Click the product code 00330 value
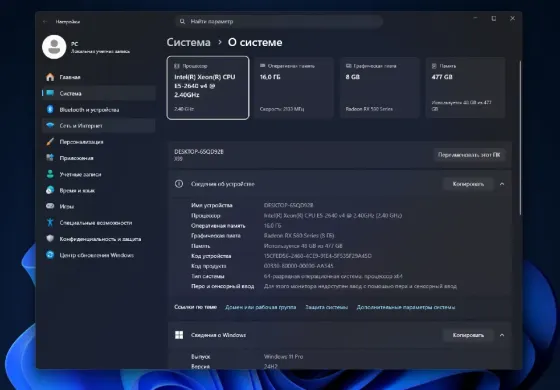 [x=299, y=266]
